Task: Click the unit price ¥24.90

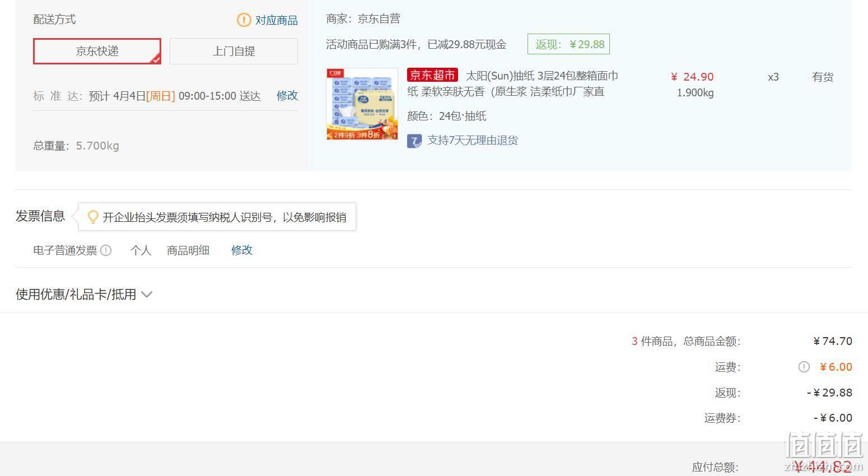Action: click(692, 77)
